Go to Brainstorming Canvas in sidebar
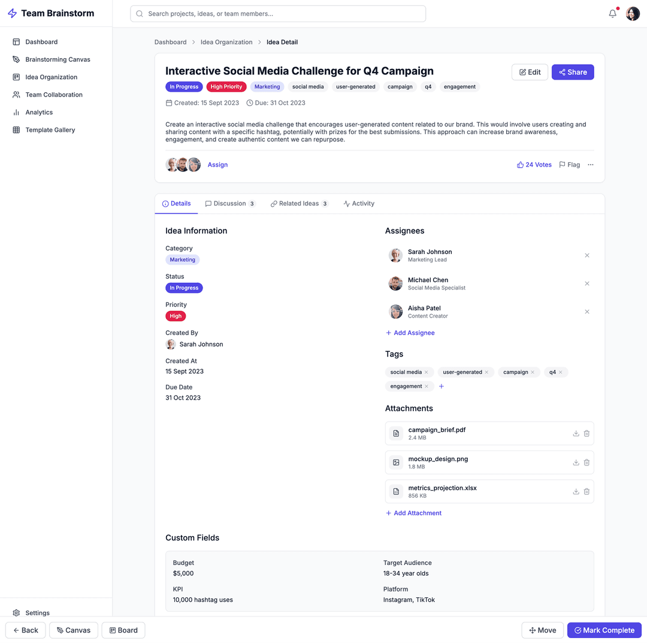Image resolution: width=647 pixels, height=644 pixels. pyautogui.click(x=58, y=59)
